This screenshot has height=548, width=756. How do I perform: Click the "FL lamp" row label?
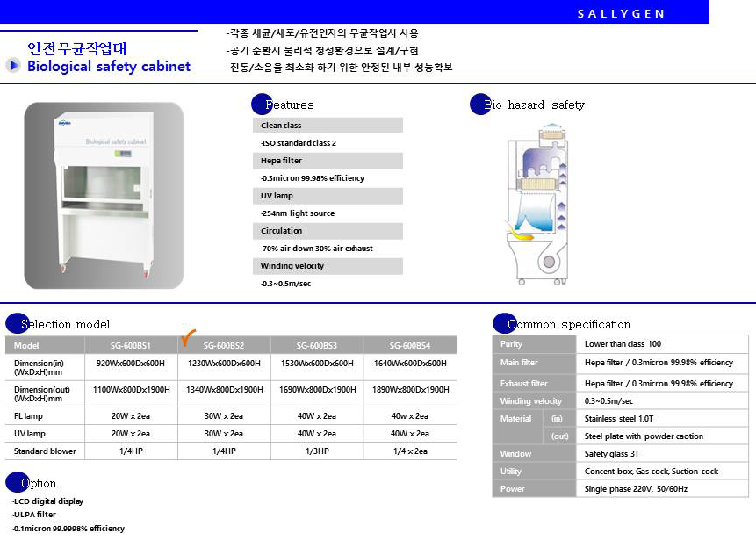click(28, 415)
